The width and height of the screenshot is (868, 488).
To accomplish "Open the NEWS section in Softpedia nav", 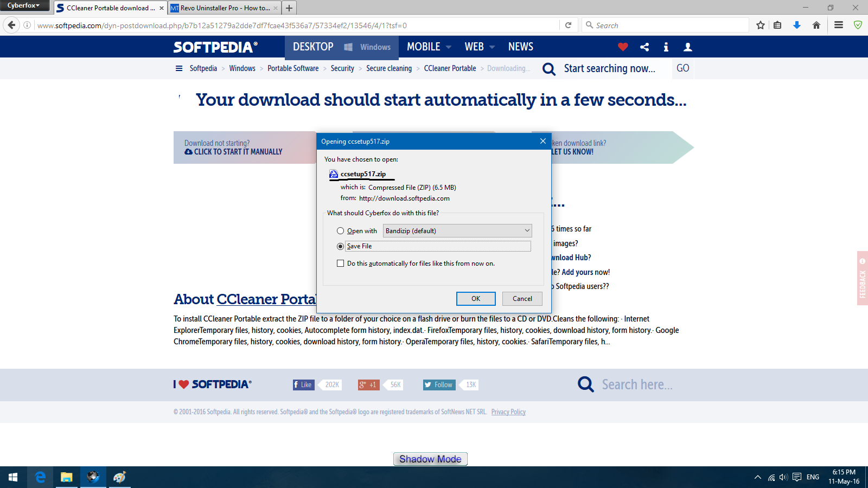I will click(x=521, y=47).
